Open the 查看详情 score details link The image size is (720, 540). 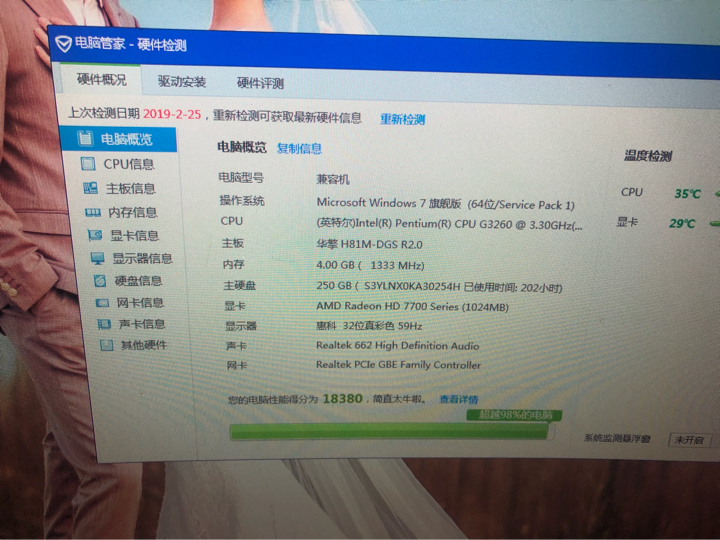(x=459, y=399)
